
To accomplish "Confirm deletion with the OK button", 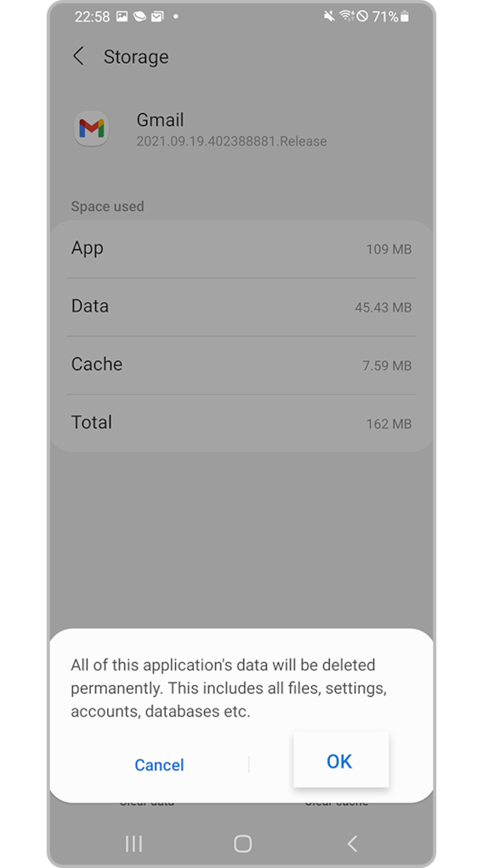I will tap(341, 761).
